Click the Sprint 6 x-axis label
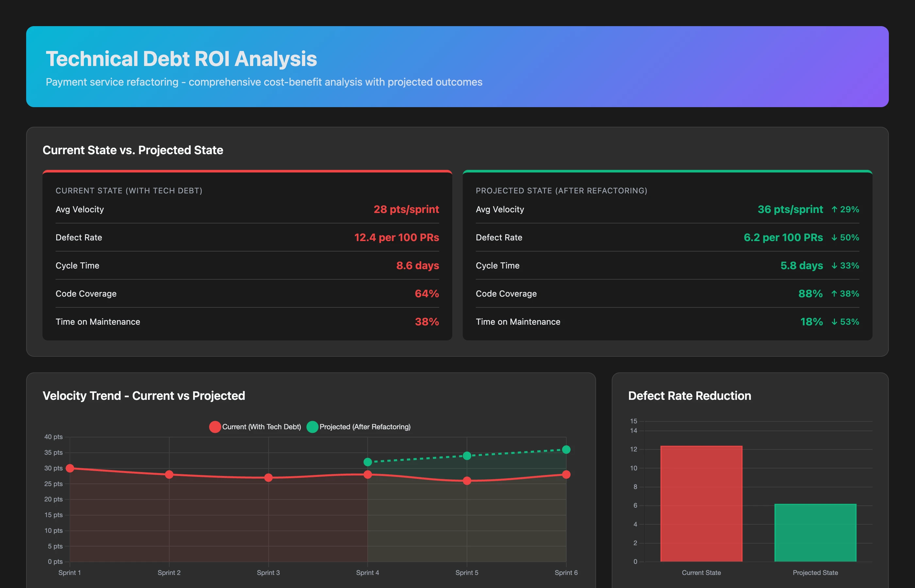This screenshot has height=588, width=915. 566,573
